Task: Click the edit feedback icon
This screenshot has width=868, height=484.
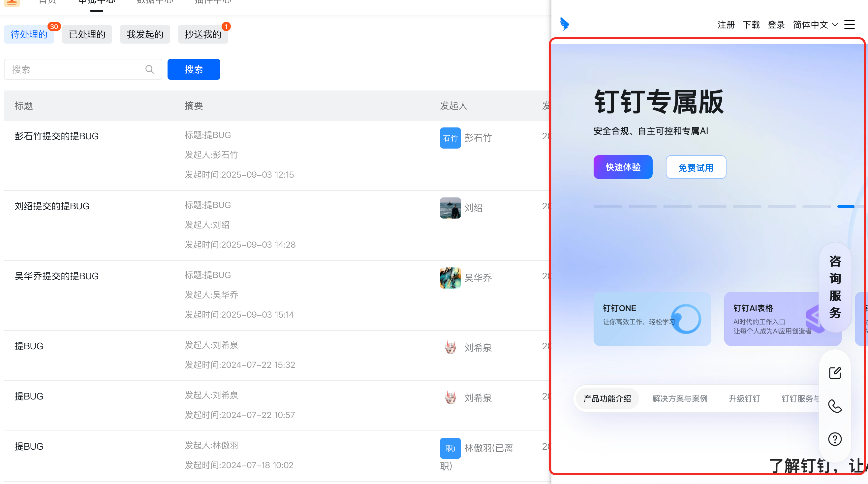Action: tap(835, 373)
